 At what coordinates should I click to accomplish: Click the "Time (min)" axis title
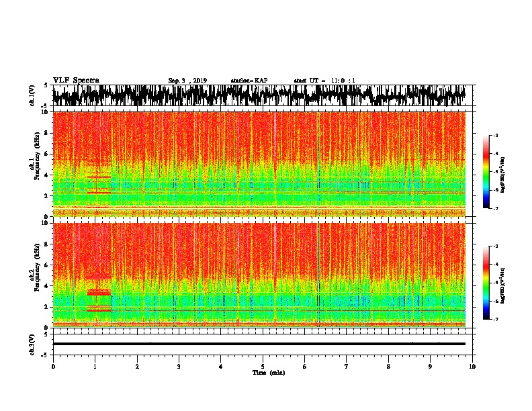tap(269, 373)
